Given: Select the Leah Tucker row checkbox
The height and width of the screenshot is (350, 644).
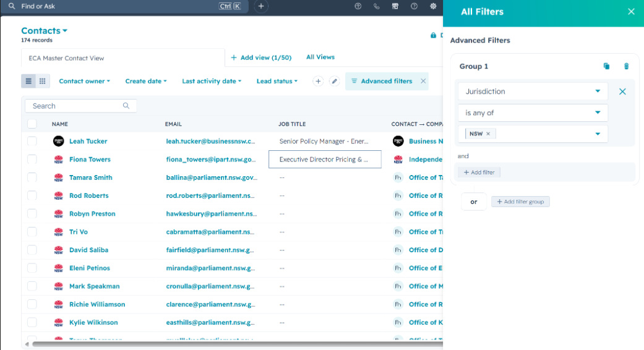Looking at the screenshot, I should 32,141.
